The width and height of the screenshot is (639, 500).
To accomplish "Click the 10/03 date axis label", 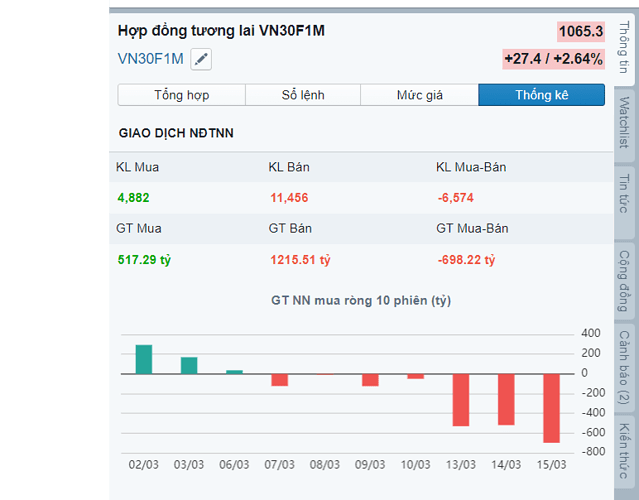I will tap(415, 465).
